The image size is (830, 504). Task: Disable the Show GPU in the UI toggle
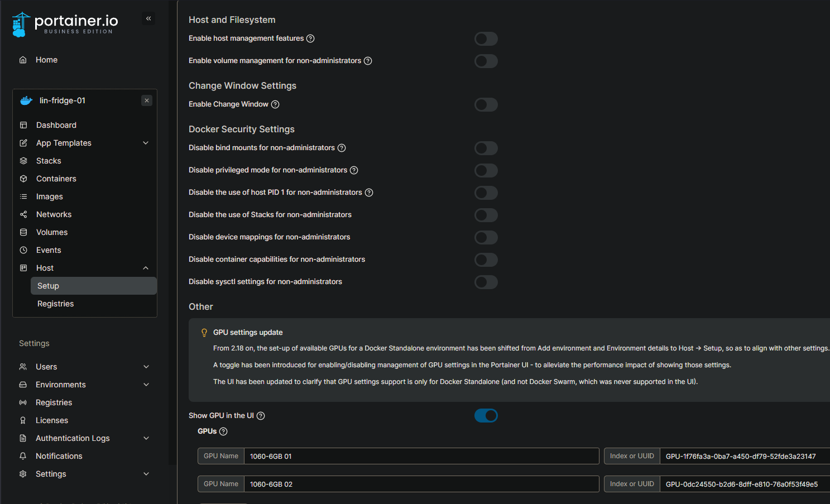pyautogui.click(x=486, y=415)
